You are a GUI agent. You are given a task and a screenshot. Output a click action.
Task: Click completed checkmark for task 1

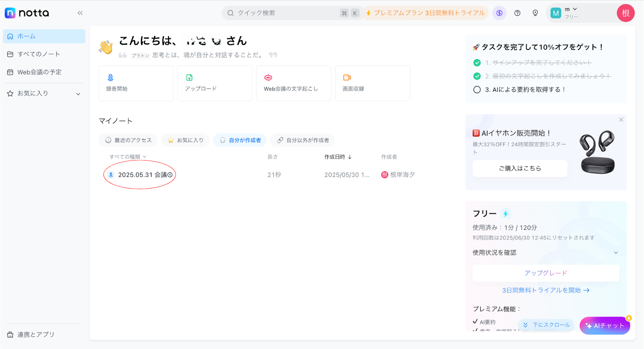[x=477, y=63]
